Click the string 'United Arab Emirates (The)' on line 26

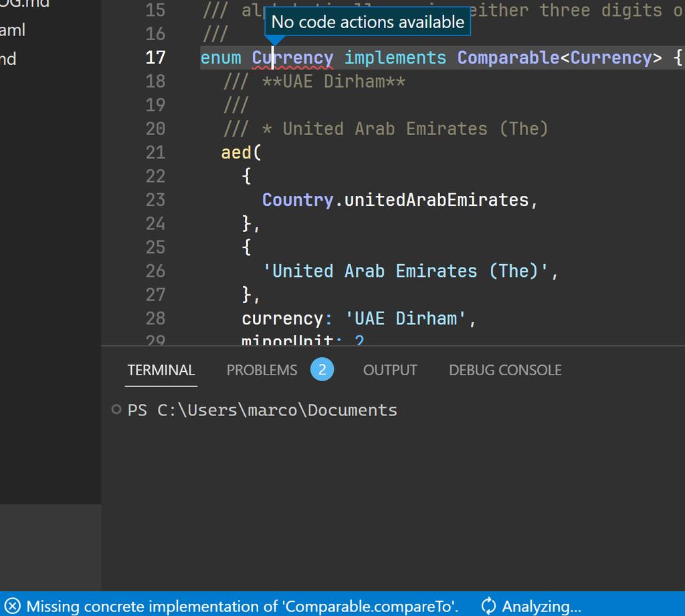(405, 272)
